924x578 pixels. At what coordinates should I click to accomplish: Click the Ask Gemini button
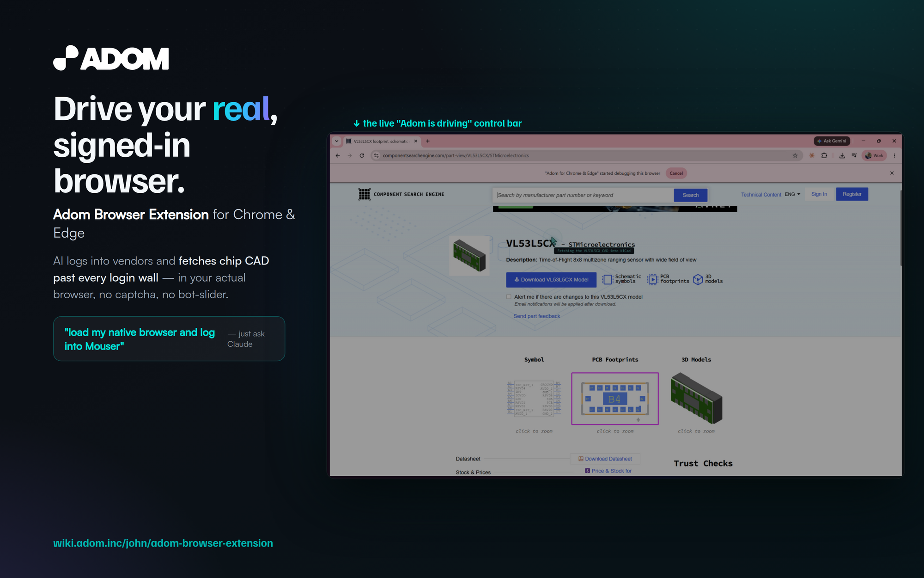[832, 141]
